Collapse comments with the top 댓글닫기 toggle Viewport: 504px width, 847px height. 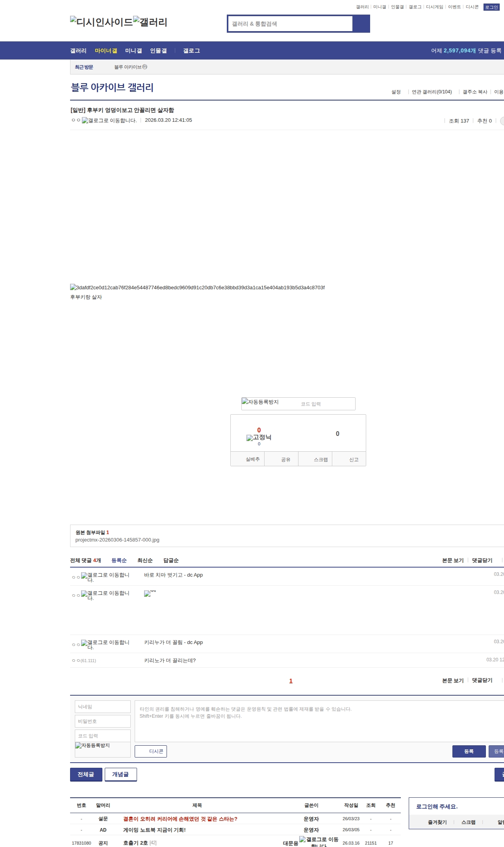point(482,560)
